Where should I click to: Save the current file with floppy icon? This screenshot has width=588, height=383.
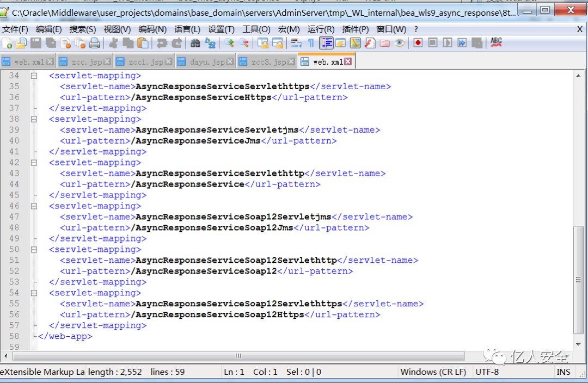click(x=36, y=43)
